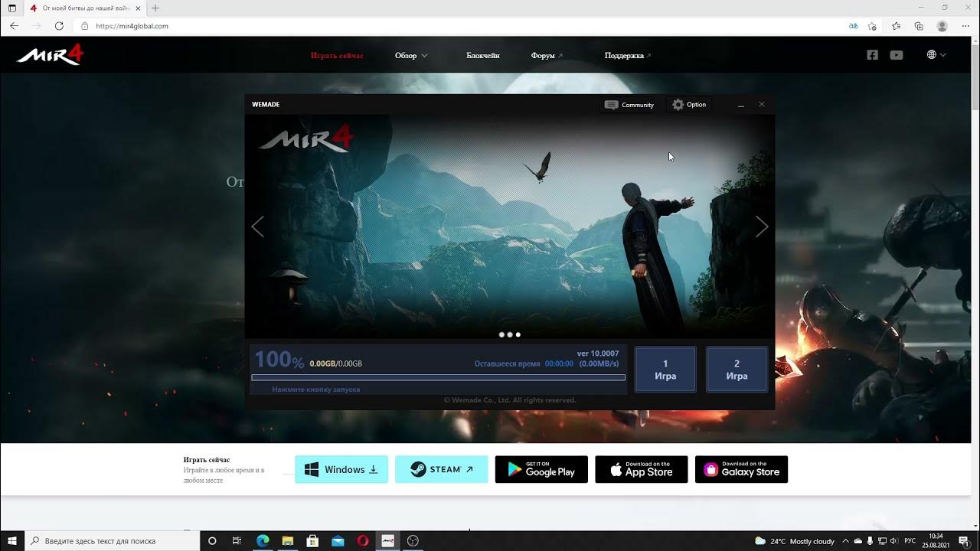
Task: Click the browser back arrow
Action: point(14,26)
